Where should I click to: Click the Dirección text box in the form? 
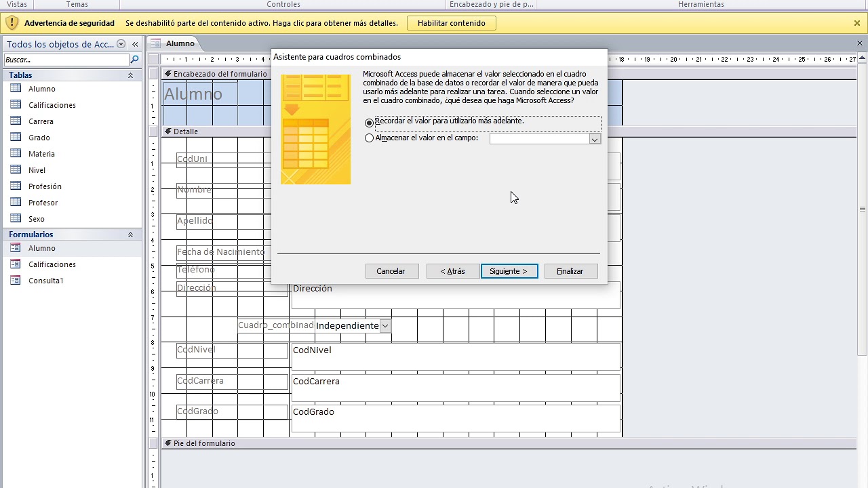click(456, 295)
